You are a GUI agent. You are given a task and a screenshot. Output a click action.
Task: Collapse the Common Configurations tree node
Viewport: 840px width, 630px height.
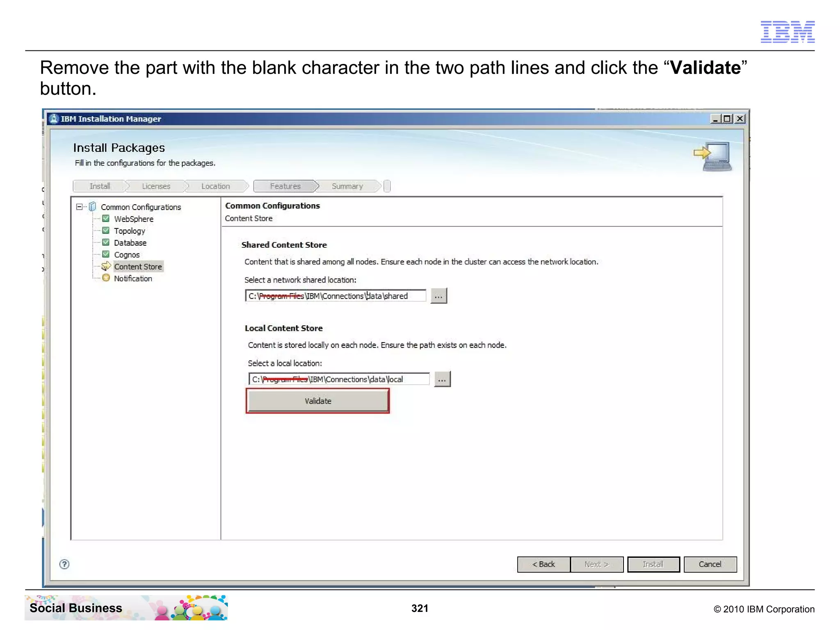click(x=79, y=207)
